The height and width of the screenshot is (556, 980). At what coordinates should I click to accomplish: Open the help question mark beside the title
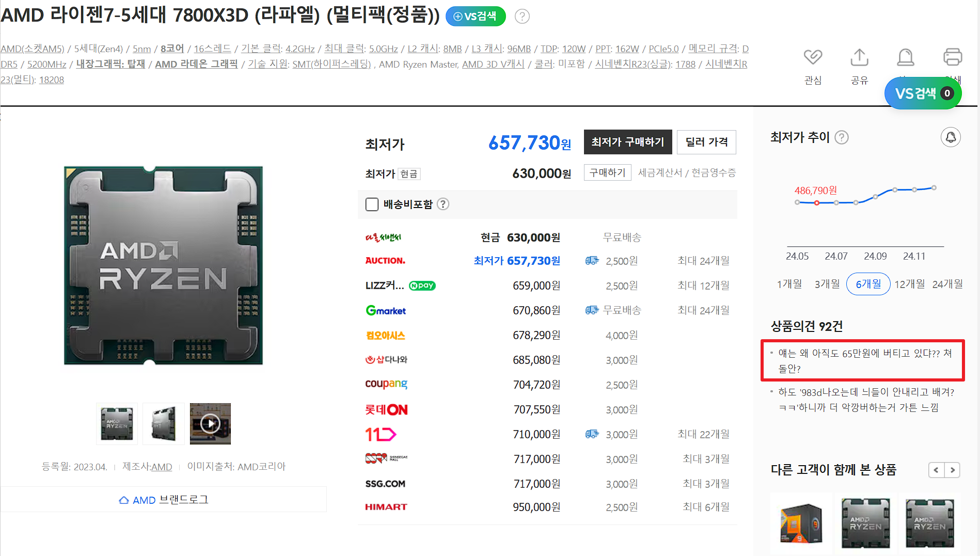(522, 17)
